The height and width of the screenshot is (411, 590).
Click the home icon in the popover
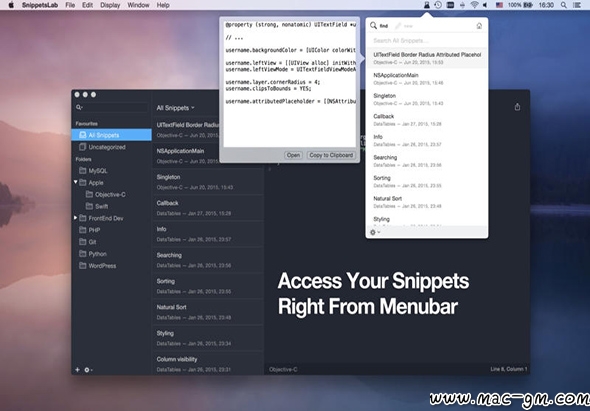479,26
